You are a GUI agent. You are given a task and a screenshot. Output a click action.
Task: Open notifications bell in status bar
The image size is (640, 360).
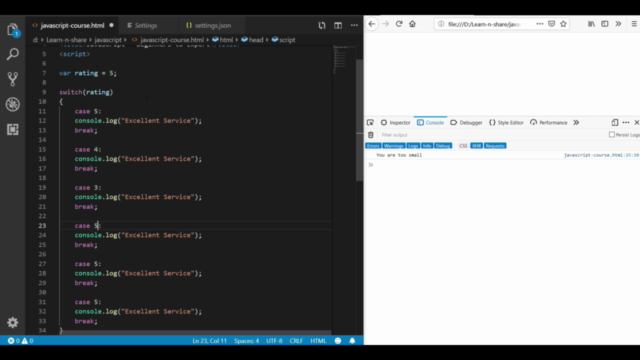click(x=352, y=341)
